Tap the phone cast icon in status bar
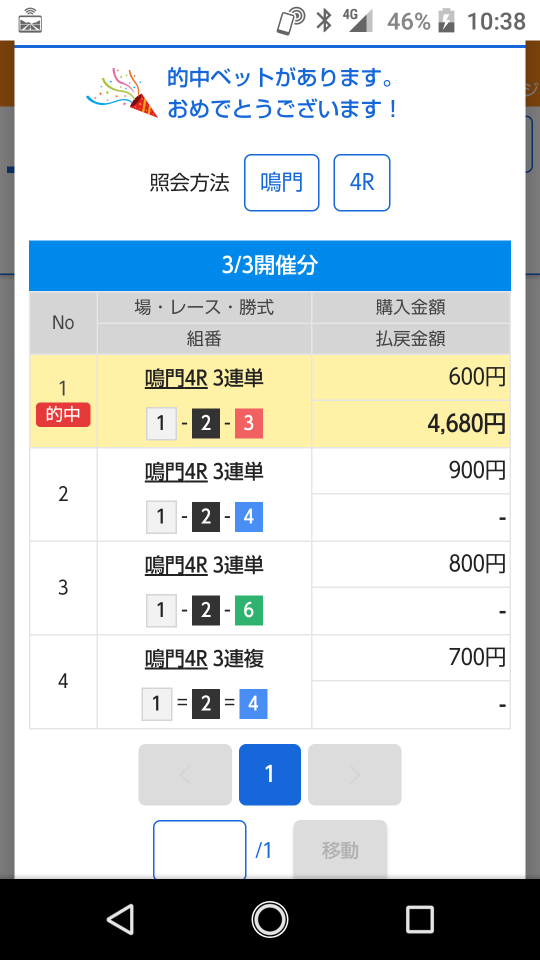Screen dimensions: 540x960 pyautogui.click(x=291, y=21)
